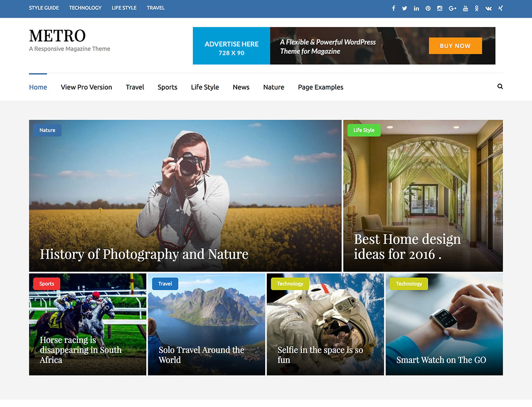Open the Facebook social icon
The image size is (532, 407).
(393, 8)
